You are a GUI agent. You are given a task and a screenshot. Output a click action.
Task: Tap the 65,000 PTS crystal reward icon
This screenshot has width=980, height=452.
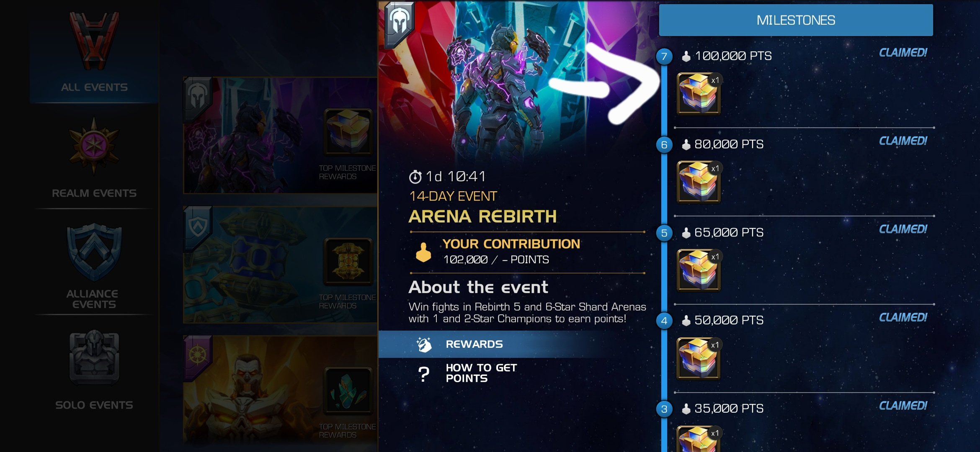(699, 270)
